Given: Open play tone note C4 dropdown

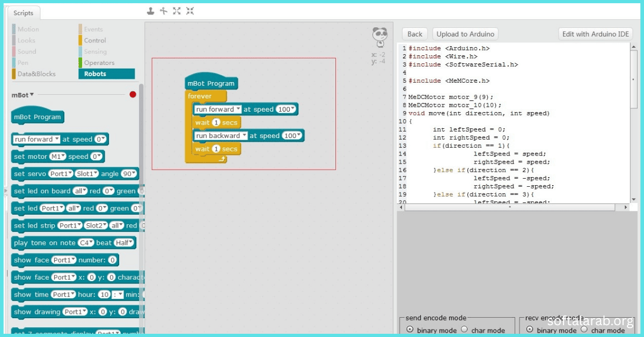Looking at the screenshot, I should 85,243.
